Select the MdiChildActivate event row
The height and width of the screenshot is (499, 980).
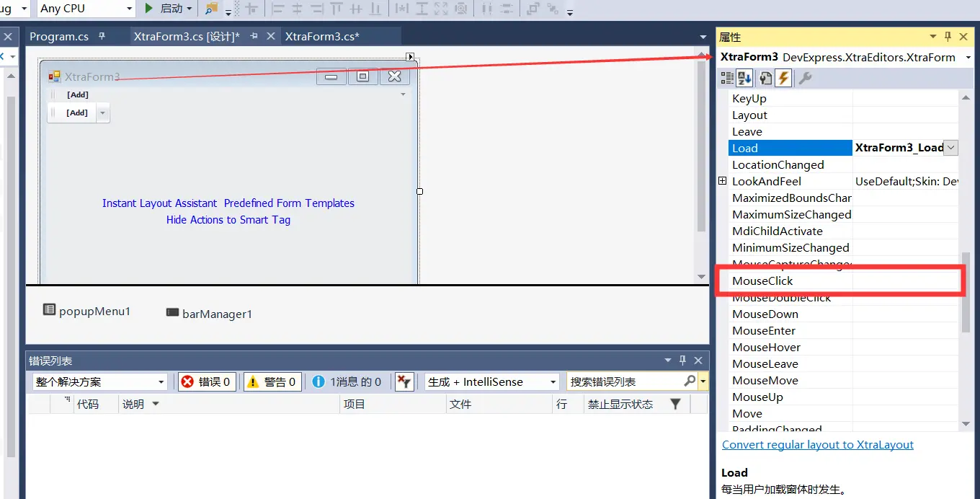(x=843, y=231)
